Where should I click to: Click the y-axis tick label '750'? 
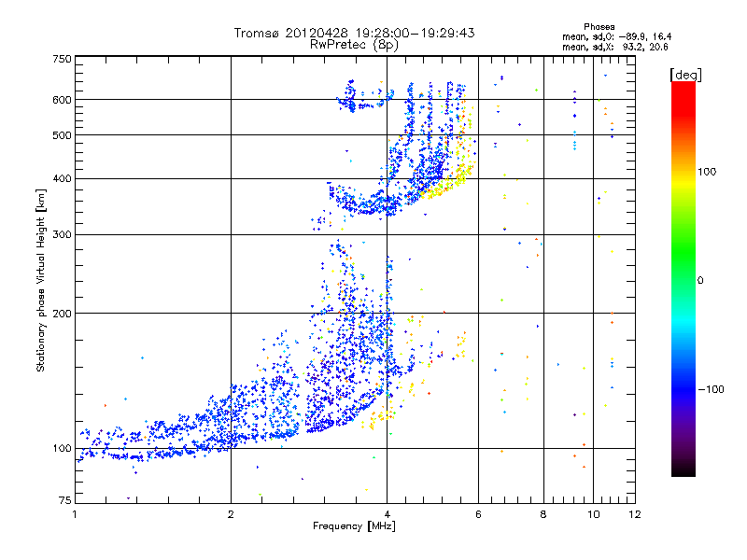click(x=63, y=59)
